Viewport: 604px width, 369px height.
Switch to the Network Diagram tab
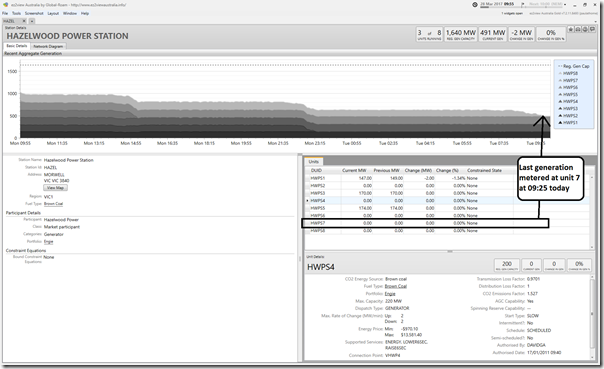click(x=48, y=46)
